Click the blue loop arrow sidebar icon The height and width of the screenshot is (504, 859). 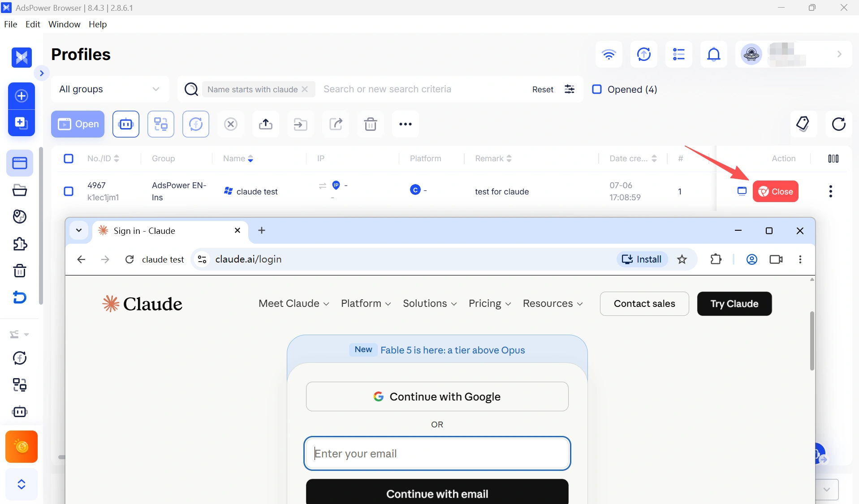[20, 297]
